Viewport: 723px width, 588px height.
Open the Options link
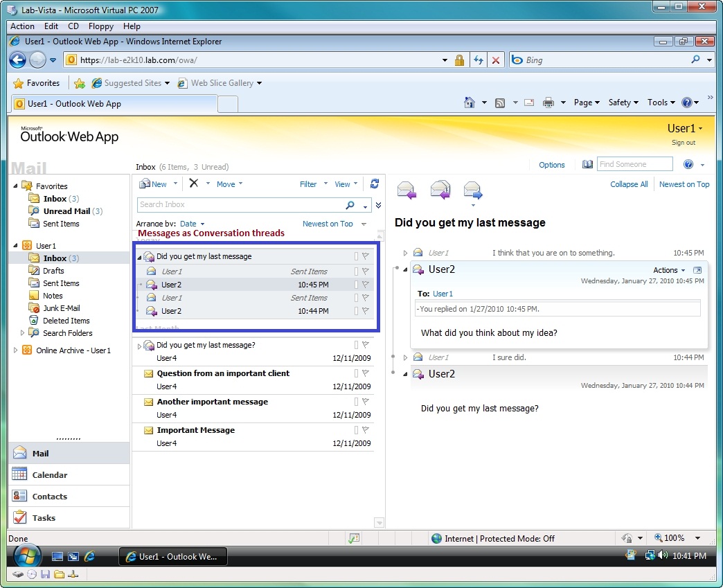pyautogui.click(x=552, y=165)
